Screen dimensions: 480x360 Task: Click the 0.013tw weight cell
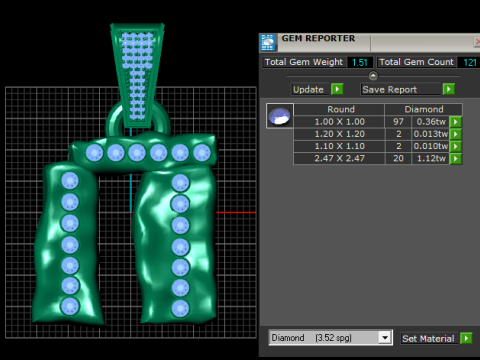coord(431,134)
